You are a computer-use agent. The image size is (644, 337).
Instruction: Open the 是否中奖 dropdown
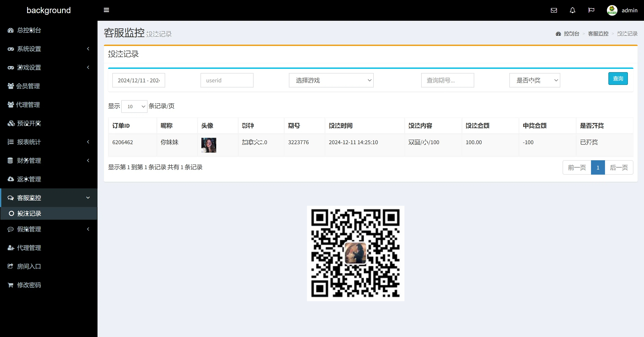click(535, 80)
